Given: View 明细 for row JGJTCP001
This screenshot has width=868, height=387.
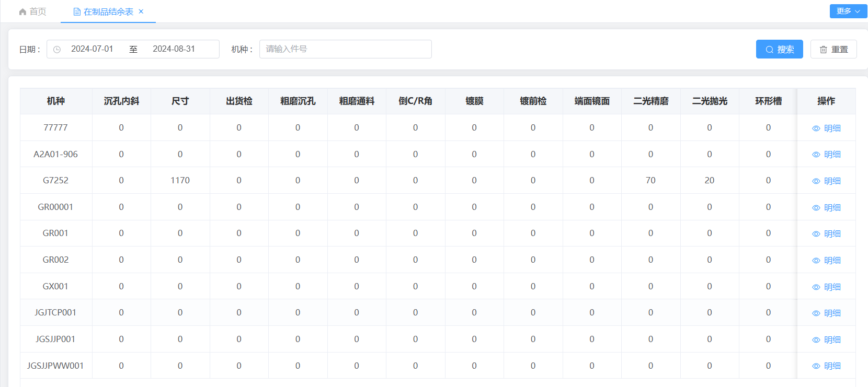Looking at the screenshot, I should tap(827, 313).
